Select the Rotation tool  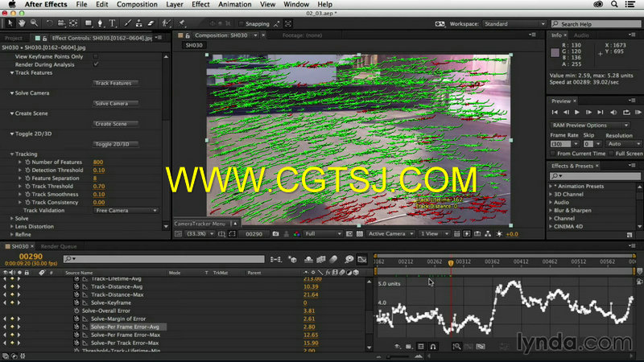tap(49, 23)
